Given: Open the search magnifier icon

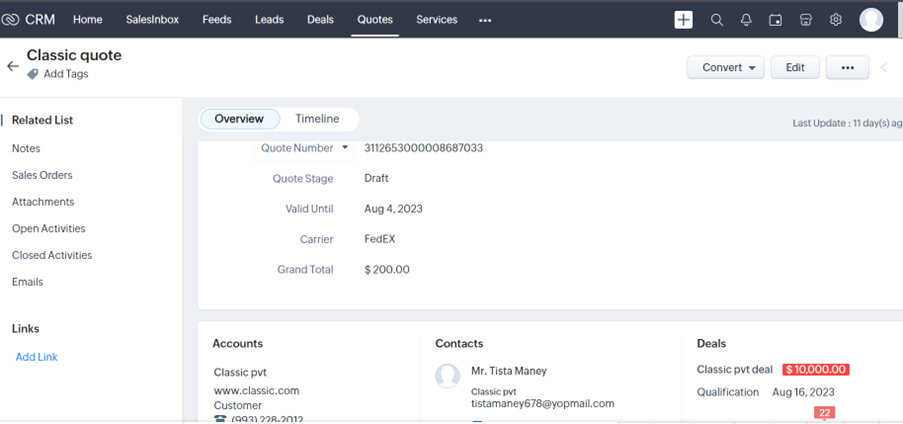Looking at the screenshot, I should [x=716, y=20].
